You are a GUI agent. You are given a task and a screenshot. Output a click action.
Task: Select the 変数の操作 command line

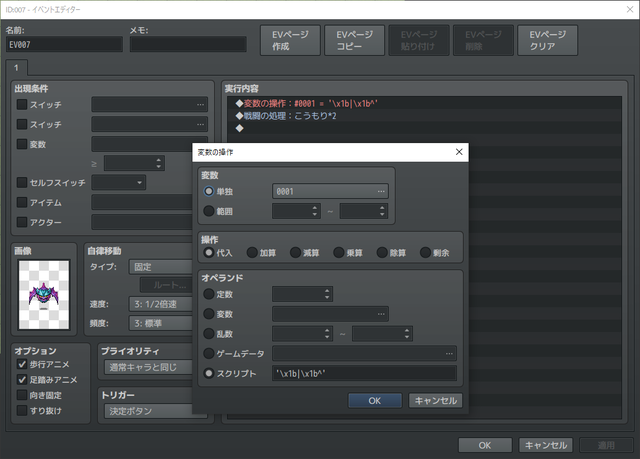[424, 103]
